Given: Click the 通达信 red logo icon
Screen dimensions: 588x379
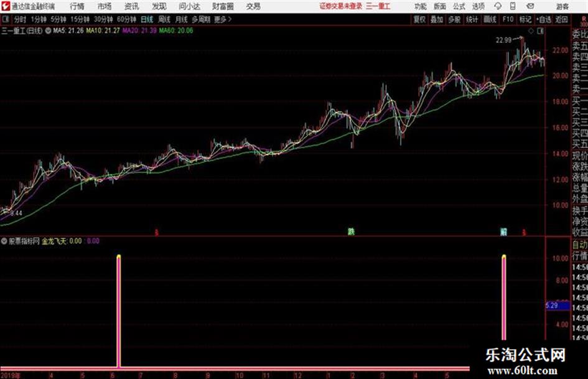Looking at the screenshot, I should (5, 6).
